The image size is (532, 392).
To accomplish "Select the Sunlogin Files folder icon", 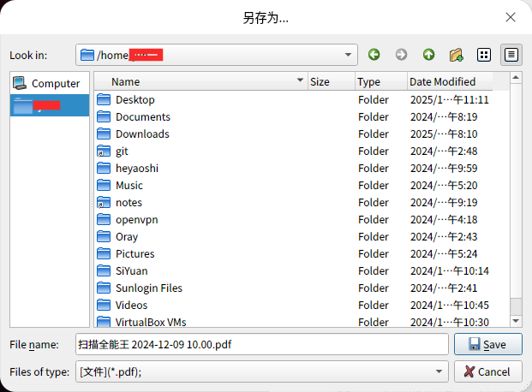I will coord(104,288).
